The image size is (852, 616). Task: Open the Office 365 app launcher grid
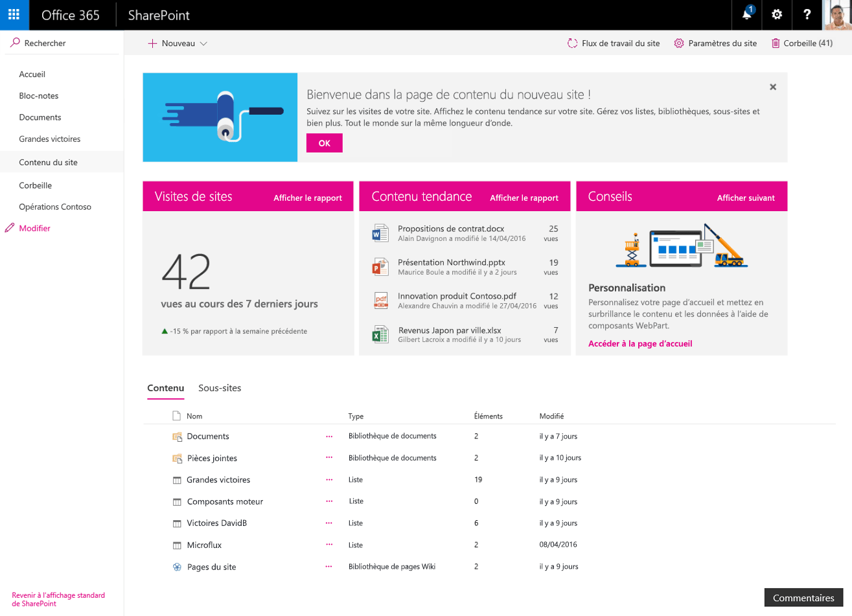tap(14, 15)
